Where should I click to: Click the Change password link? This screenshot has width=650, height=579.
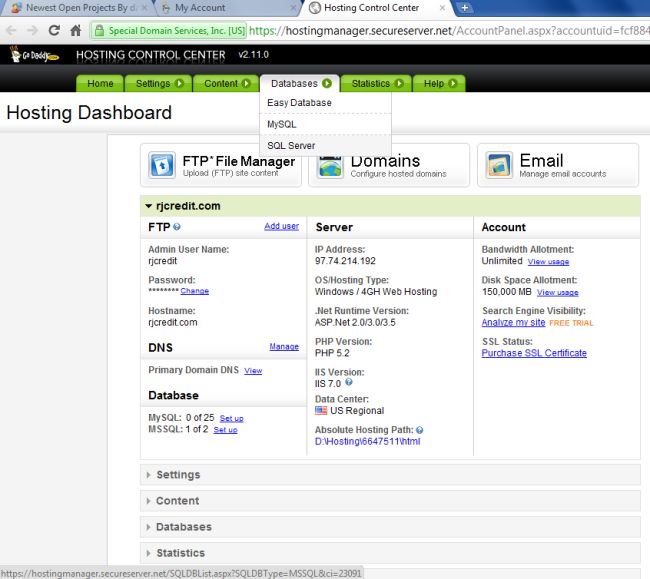(194, 291)
